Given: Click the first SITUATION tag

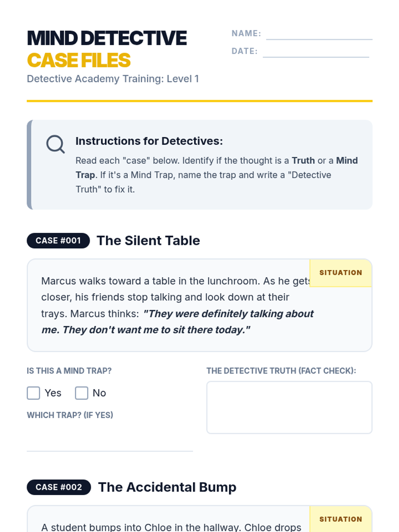Looking at the screenshot, I should [x=340, y=273].
